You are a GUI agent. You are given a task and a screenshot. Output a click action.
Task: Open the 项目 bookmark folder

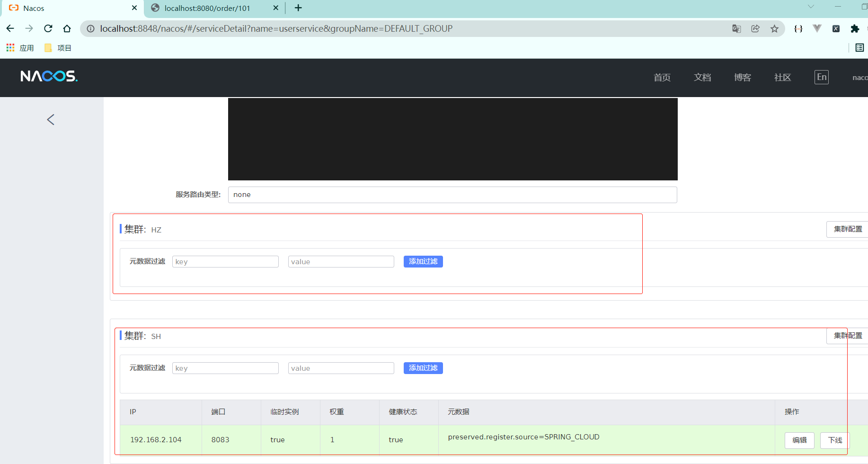click(x=58, y=48)
